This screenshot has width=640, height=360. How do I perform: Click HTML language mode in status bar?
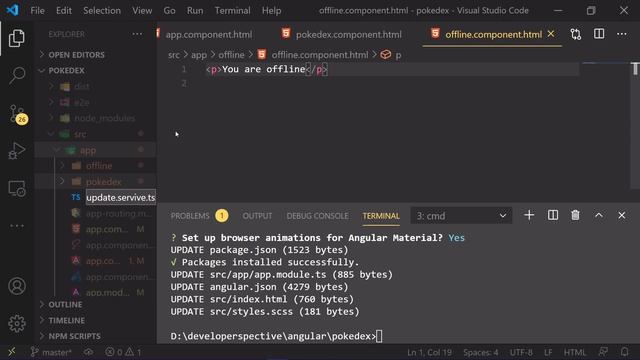[574, 352]
